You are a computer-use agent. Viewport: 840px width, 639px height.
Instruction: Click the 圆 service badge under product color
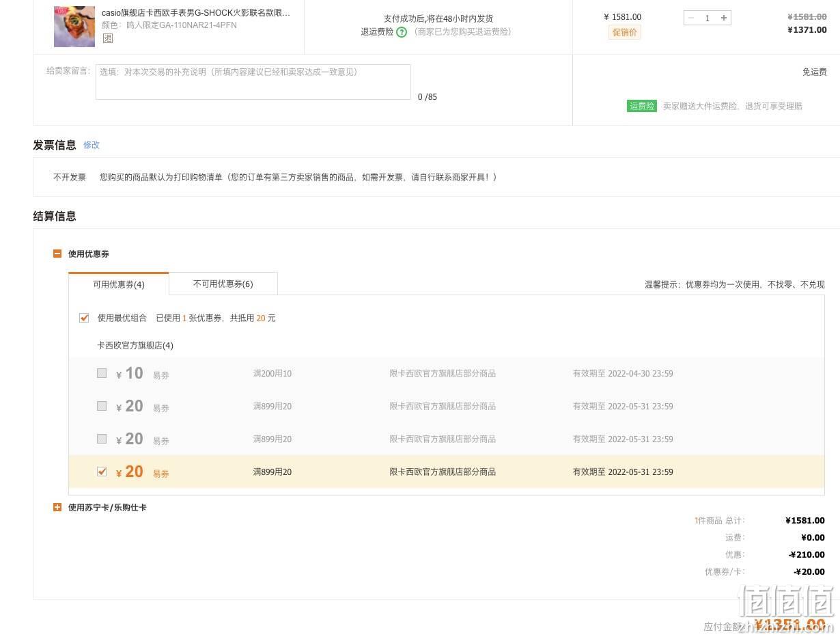[107, 38]
